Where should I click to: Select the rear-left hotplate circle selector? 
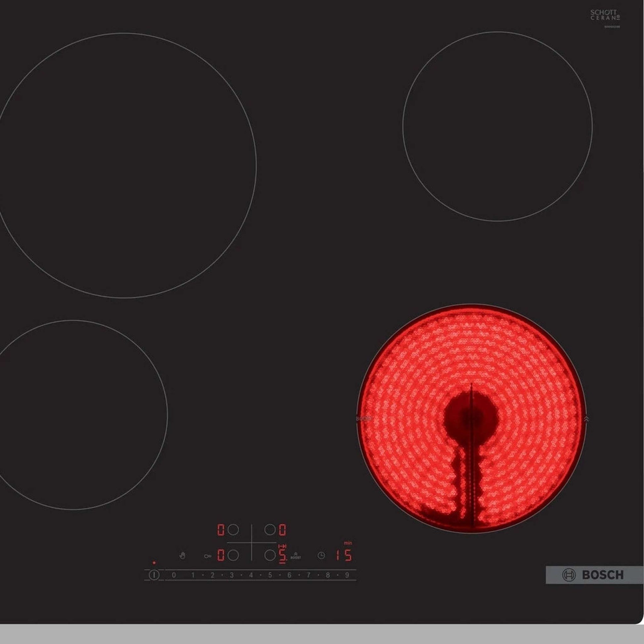coord(233,530)
